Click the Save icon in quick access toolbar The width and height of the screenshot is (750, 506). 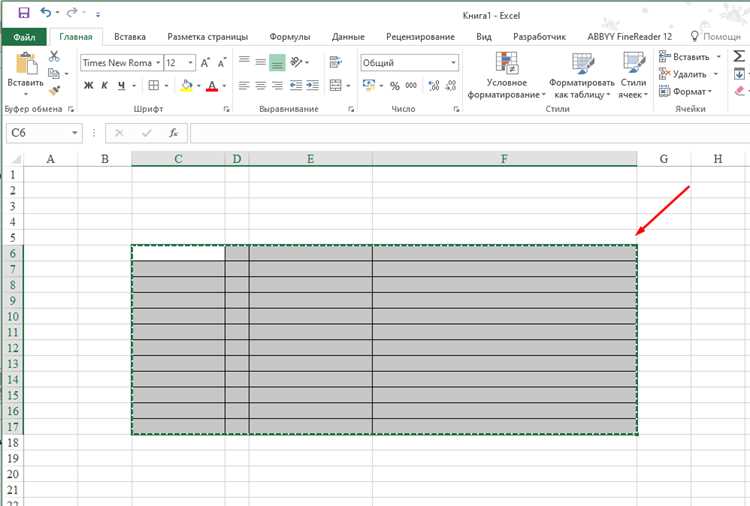click(x=23, y=13)
